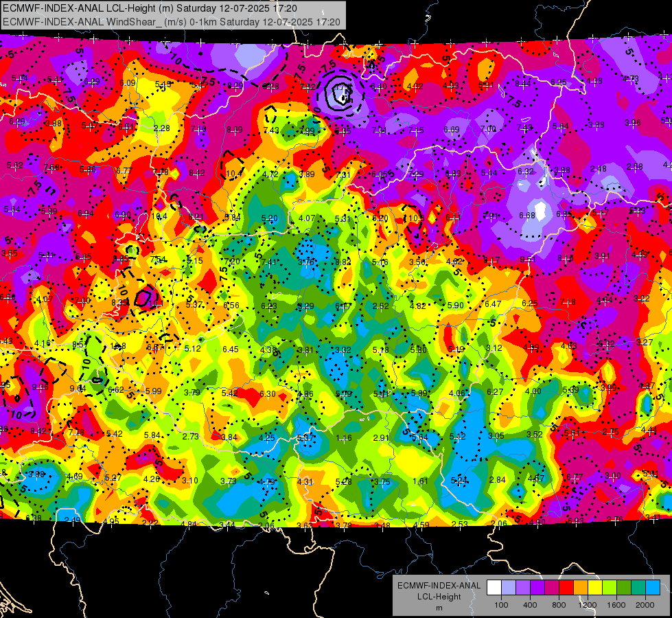Viewport: 672px width, 618px height.
Task: Click the 3.05 wind shear value
Action: (496, 436)
